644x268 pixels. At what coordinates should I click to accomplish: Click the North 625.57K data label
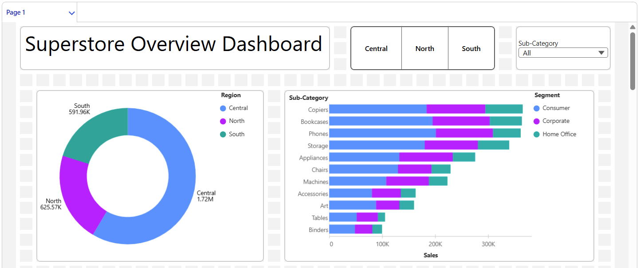click(51, 204)
